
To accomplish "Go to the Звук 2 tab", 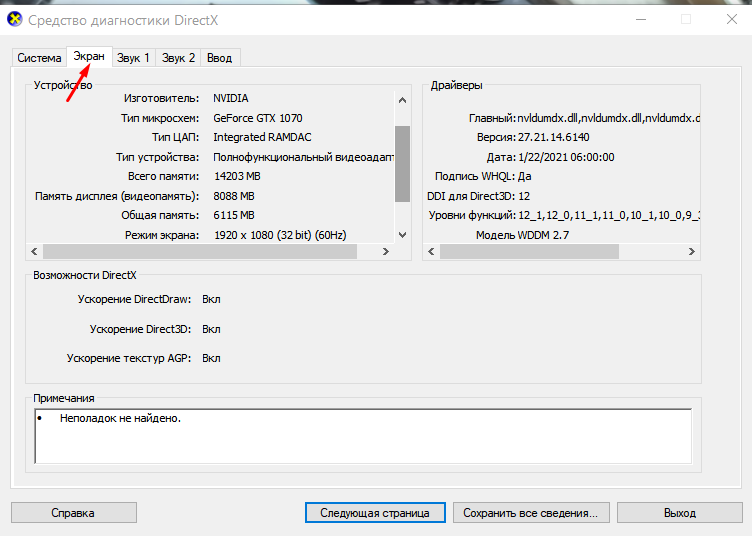I will coord(178,58).
